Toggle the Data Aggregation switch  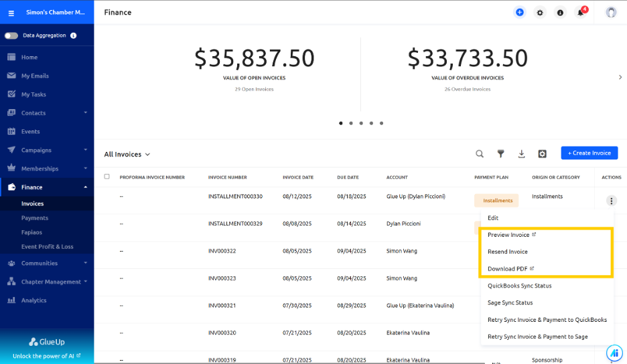(x=11, y=35)
